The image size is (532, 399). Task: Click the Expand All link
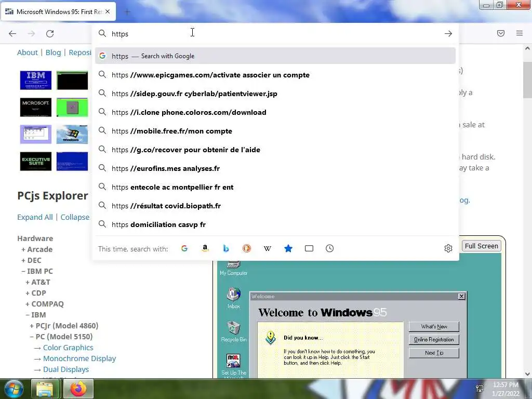pos(35,217)
